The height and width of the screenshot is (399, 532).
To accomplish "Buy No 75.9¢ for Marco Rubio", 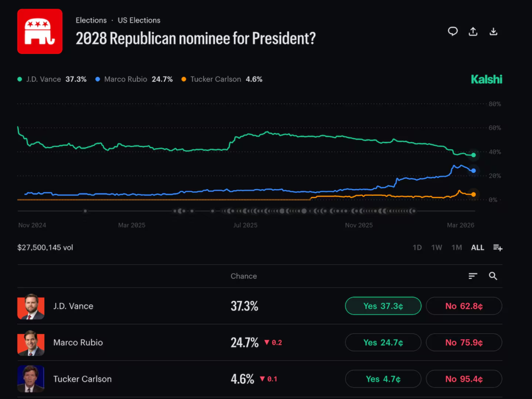I will (x=464, y=342).
